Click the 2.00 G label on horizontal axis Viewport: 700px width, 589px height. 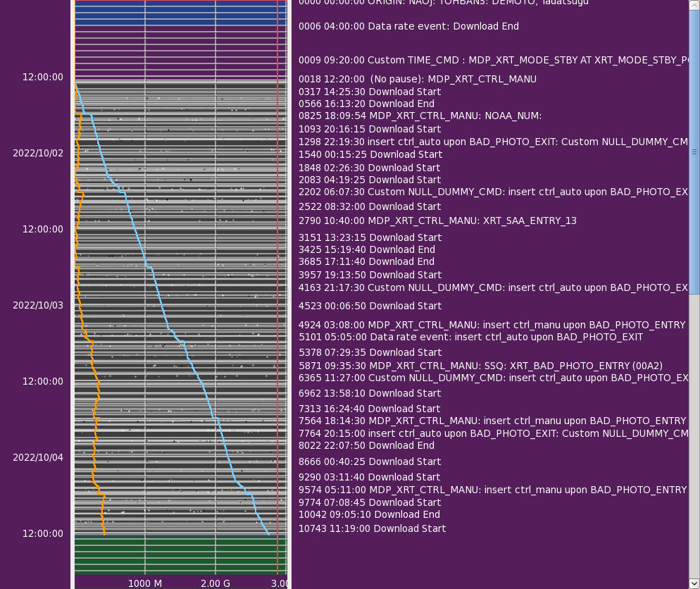tap(215, 583)
